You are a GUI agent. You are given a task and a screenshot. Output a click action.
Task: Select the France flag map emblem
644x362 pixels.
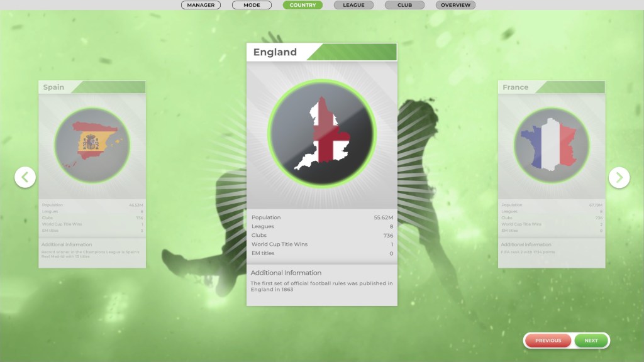pyautogui.click(x=552, y=145)
